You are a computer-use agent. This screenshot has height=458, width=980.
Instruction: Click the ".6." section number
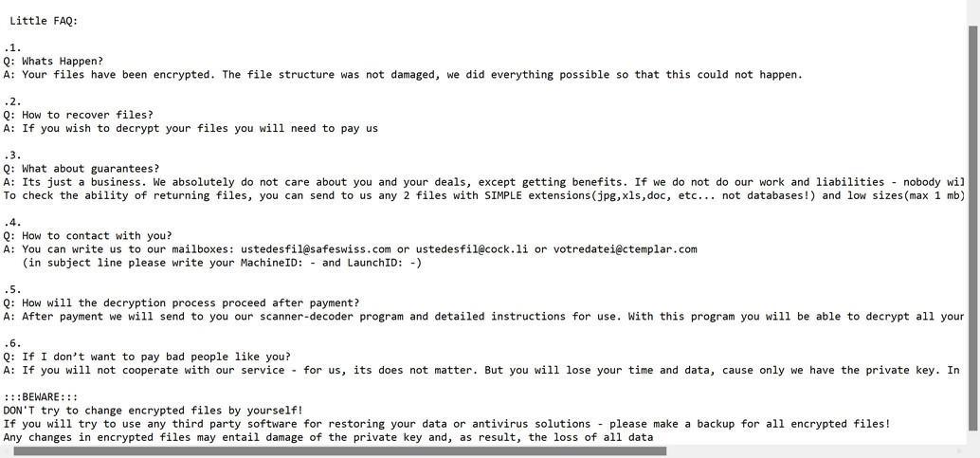(x=12, y=343)
